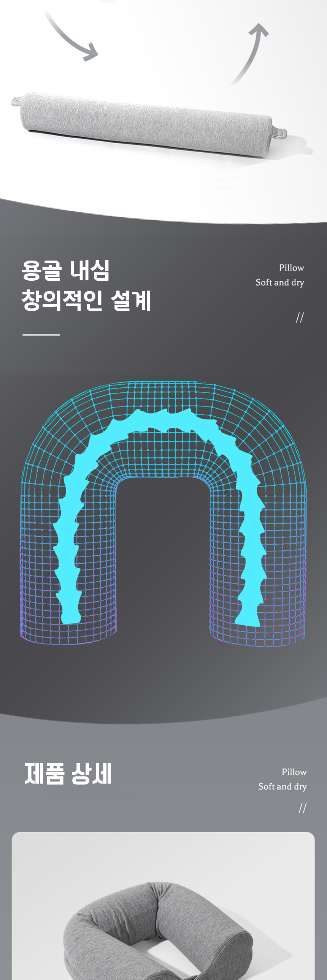This screenshot has width=327, height=980.
Task: Click the right leg base of wireframe pillow
Action: pyautogui.click(x=257, y=637)
